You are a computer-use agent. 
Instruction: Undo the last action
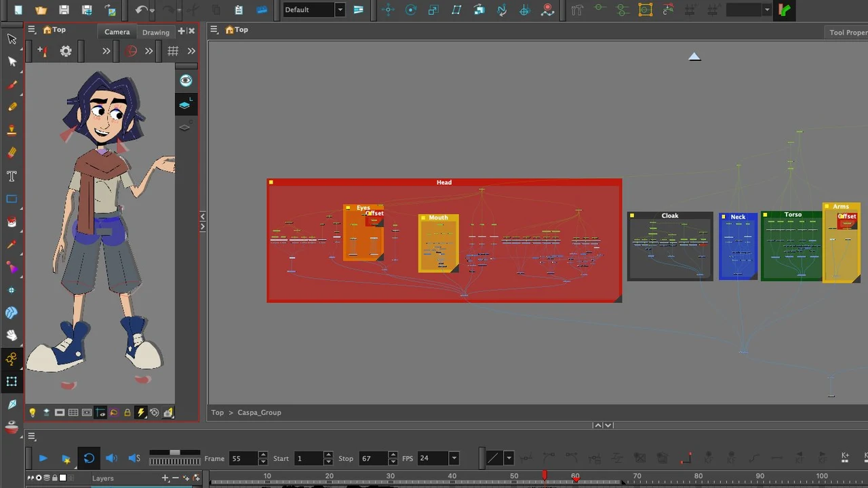[141, 9]
